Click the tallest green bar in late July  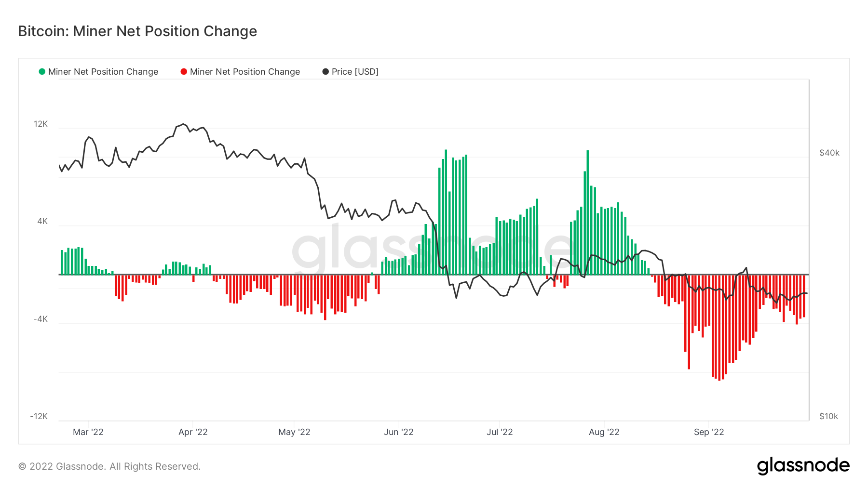tap(587, 212)
